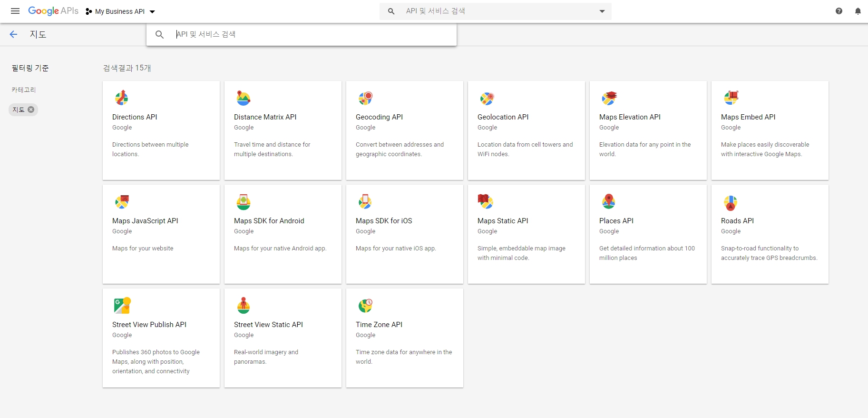Open the help question mark icon
868x418 pixels.
click(839, 11)
